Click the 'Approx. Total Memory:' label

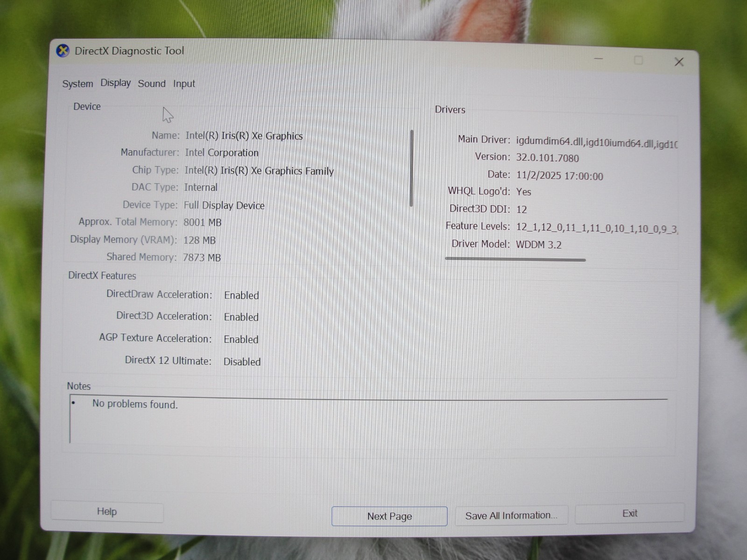pyautogui.click(x=128, y=222)
